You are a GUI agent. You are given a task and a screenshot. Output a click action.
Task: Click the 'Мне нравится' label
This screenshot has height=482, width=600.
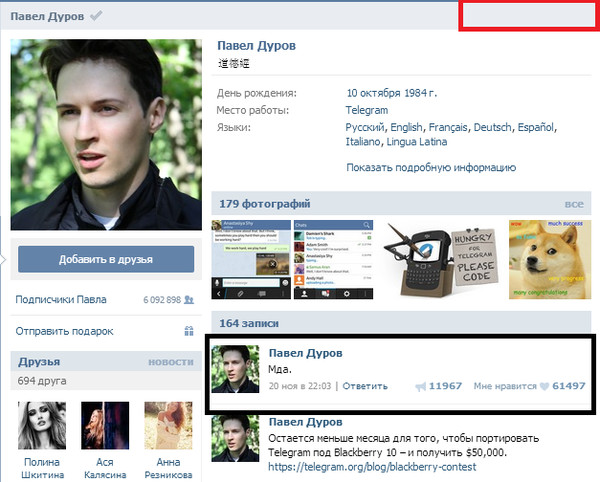(505, 386)
